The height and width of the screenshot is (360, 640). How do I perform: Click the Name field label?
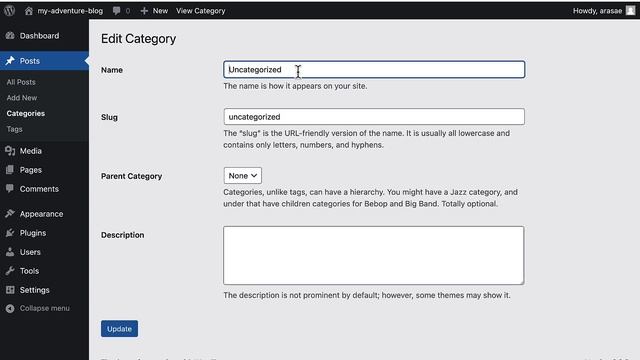click(x=112, y=70)
